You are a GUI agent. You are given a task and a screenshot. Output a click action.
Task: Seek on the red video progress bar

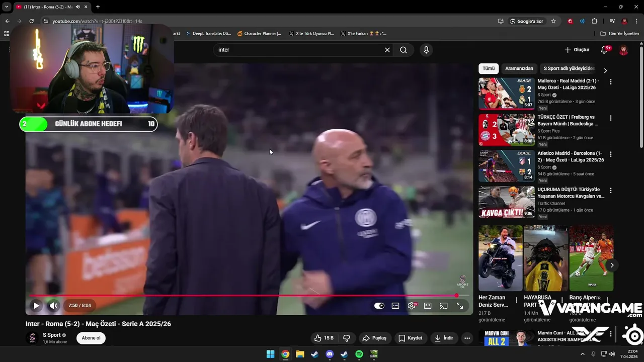(249, 296)
